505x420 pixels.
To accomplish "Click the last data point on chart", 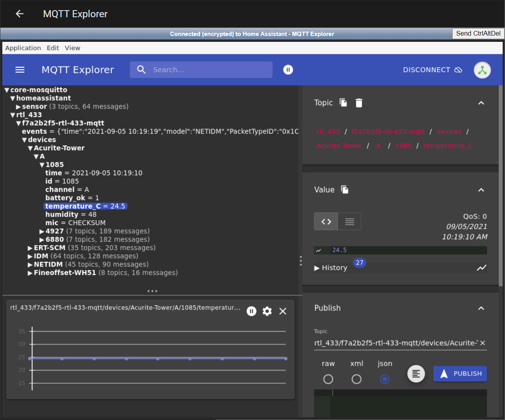I will click(286, 359).
